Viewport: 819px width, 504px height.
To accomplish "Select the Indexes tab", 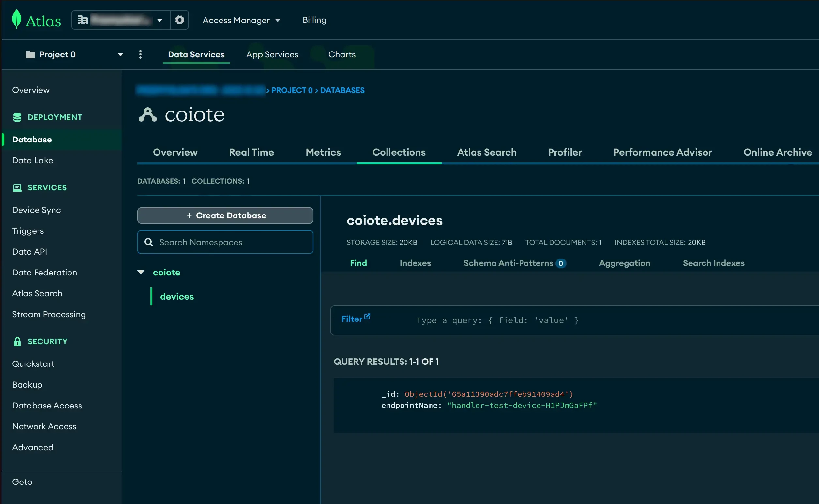I will point(415,263).
